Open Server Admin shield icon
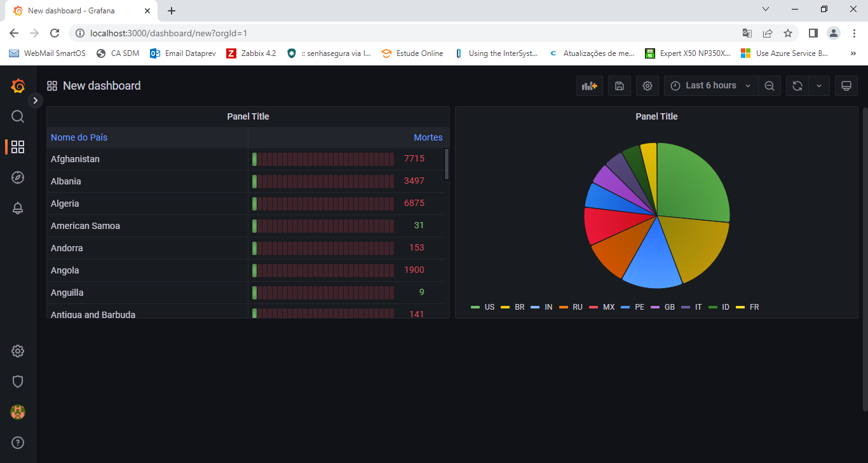Image resolution: width=868 pixels, height=463 pixels. coord(18,381)
